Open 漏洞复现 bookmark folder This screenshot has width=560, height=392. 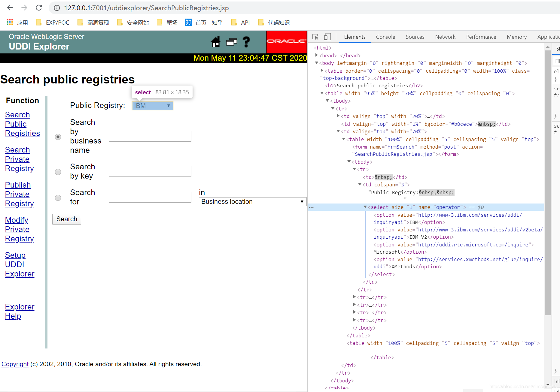[x=93, y=23]
